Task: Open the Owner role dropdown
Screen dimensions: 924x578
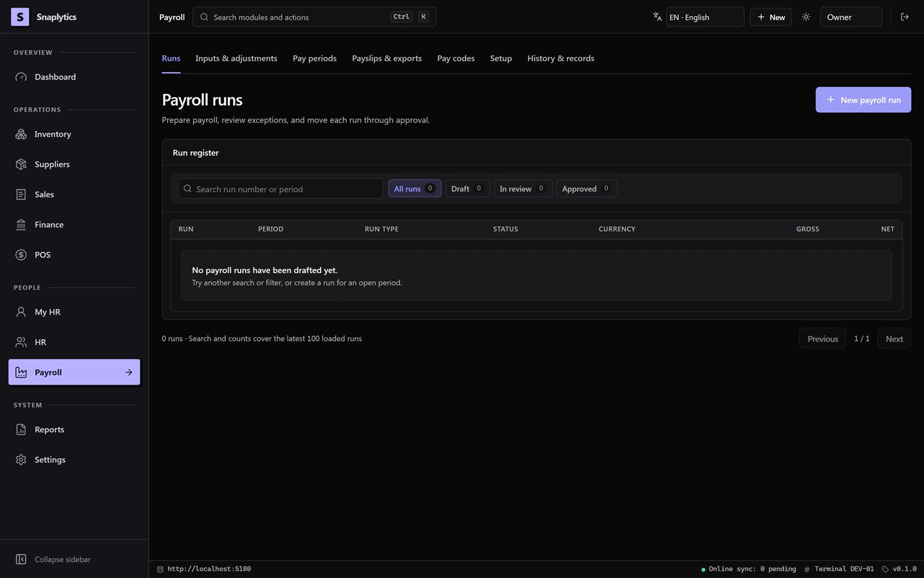Action: pyautogui.click(x=851, y=17)
